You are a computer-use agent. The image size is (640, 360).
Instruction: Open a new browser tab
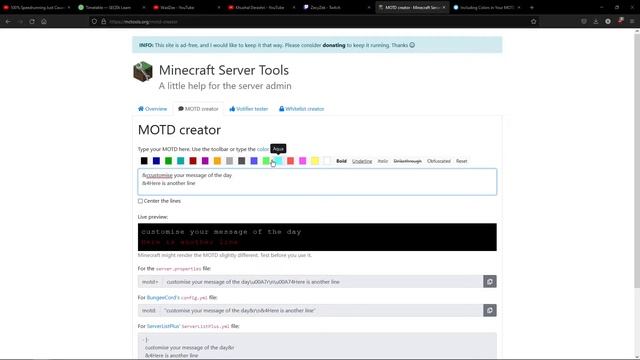(532, 7)
